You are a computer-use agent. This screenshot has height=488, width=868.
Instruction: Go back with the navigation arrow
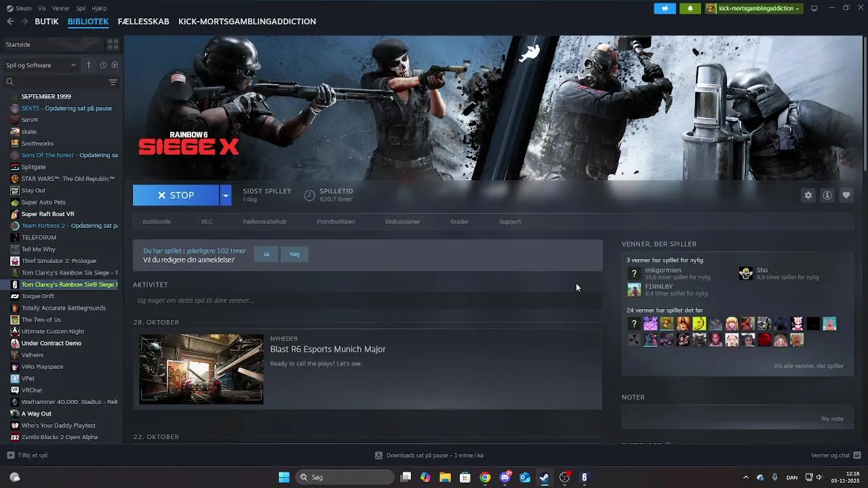[10, 22]
